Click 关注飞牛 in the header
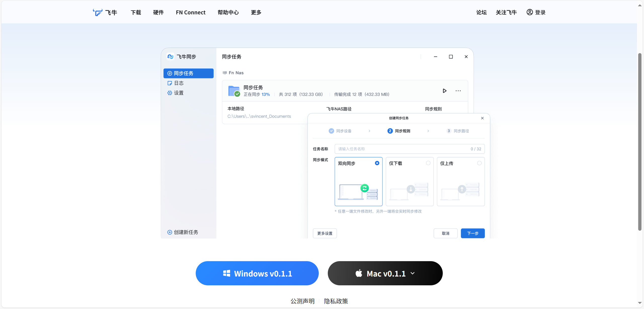644x309 pixels. pos(506,12)
